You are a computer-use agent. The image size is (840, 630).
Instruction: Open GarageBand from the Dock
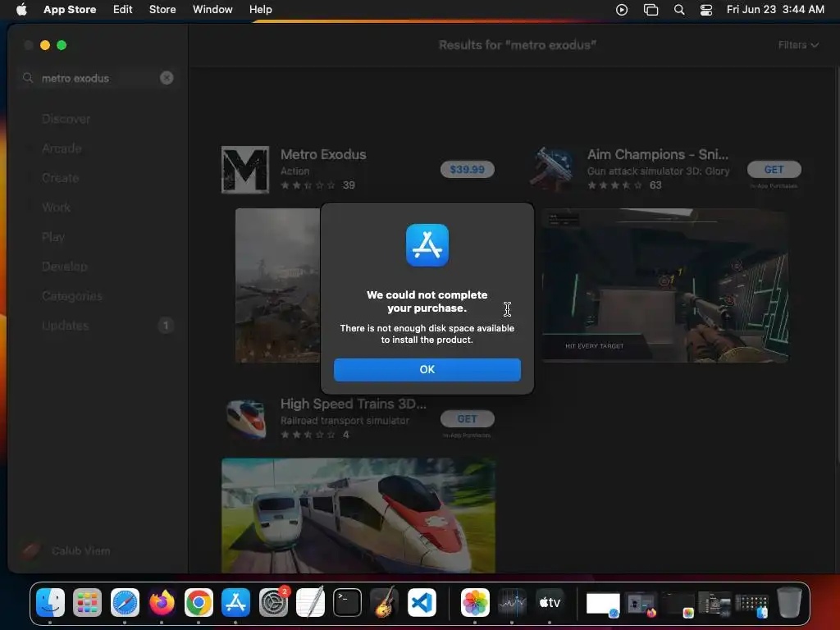[384, 603]
